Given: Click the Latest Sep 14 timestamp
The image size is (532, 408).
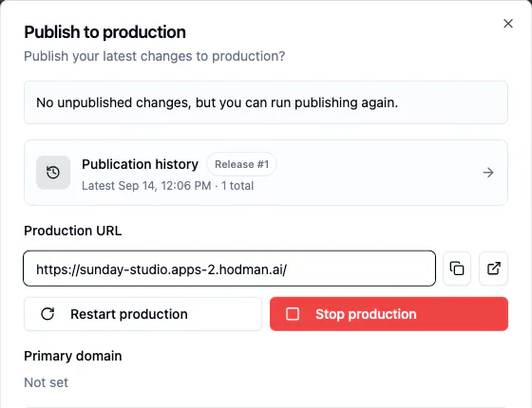Looking at the screenshot, I should 146,186.
